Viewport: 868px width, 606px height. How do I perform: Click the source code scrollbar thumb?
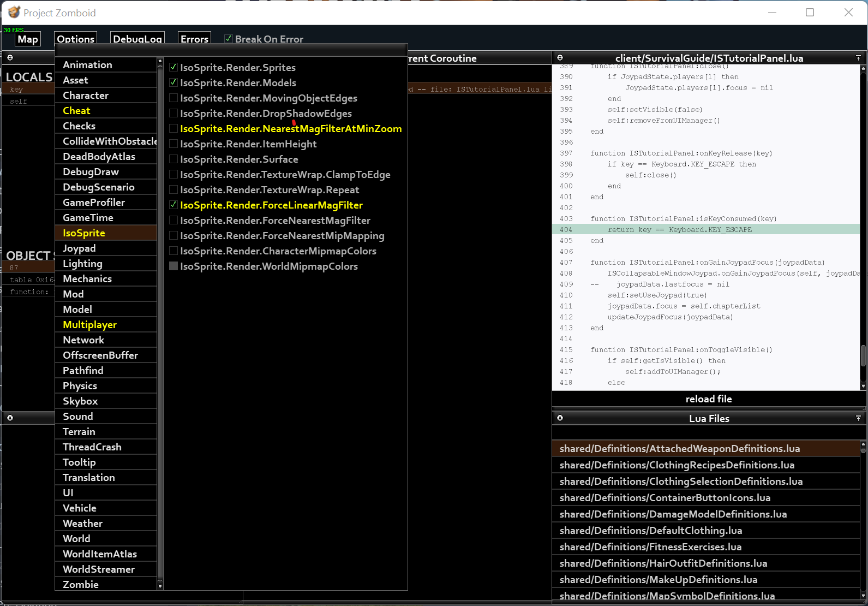[x=863, y=356]
